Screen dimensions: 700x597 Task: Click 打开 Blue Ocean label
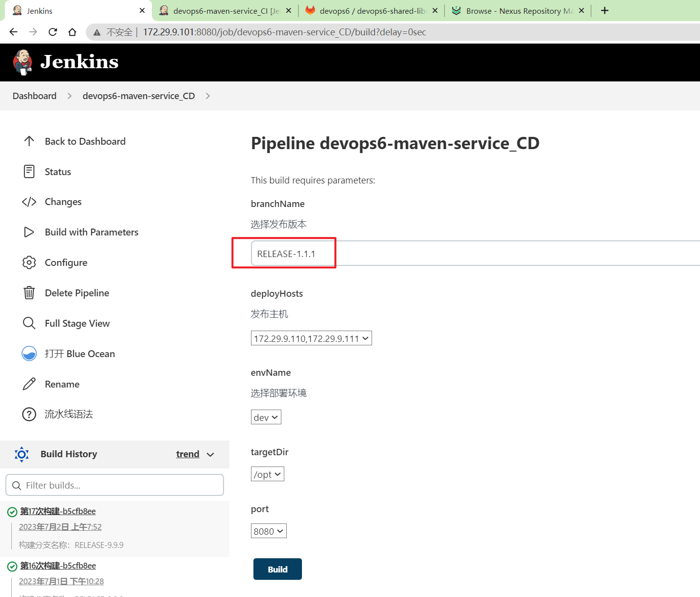[80, 354]
